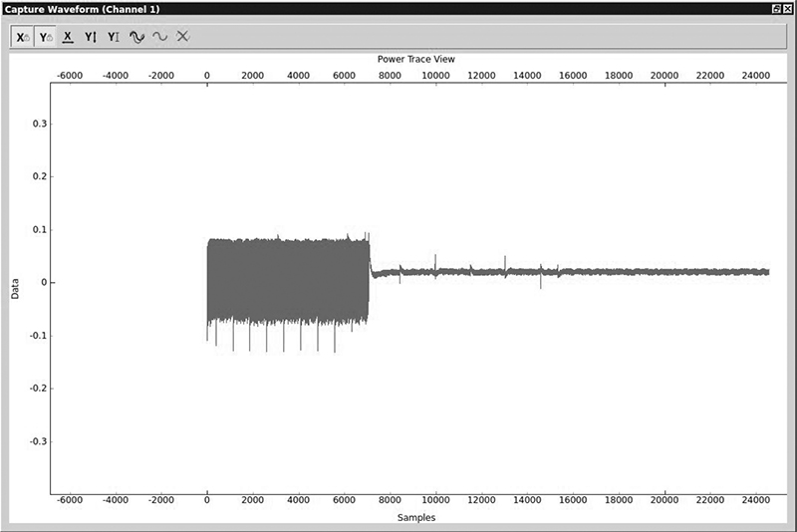Click the Data label on the vertical axis

point(15,289)
